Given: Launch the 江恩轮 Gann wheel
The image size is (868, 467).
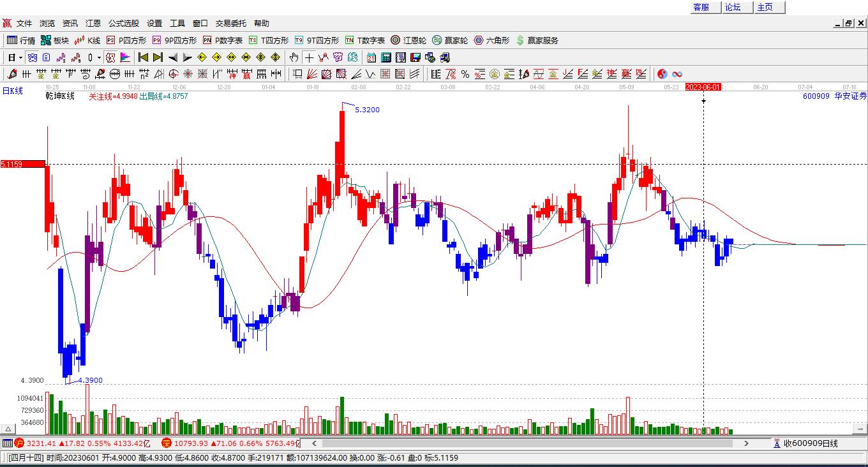Looking at the screenshot, I should 408,40.
